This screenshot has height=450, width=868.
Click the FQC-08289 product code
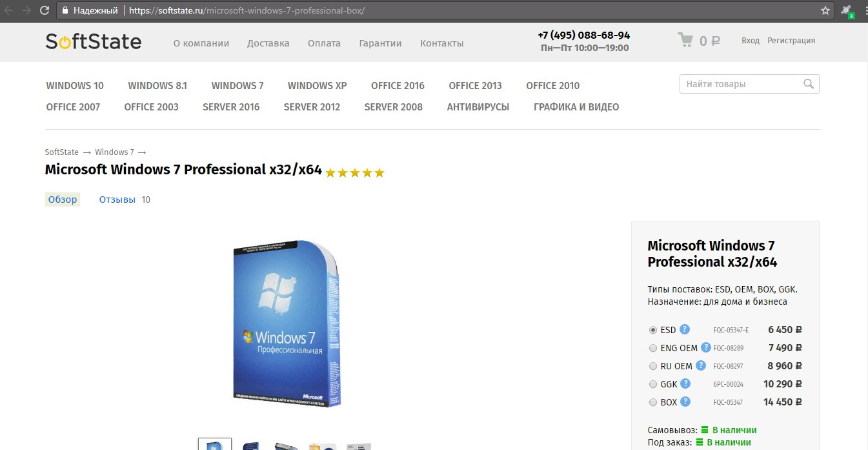pyautogui.click(x=729, y=348)
